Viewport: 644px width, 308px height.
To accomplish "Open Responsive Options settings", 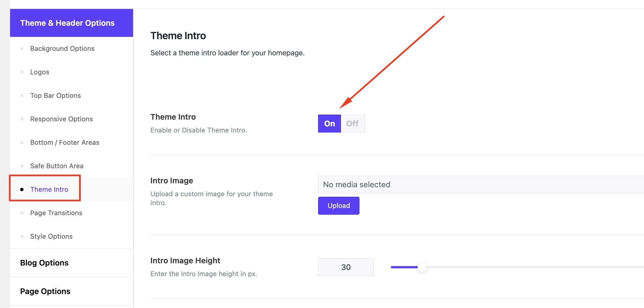I will [x=61, y=119].
